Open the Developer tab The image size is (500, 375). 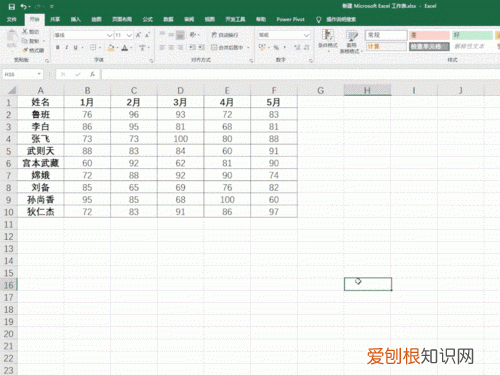coord(235,19)
